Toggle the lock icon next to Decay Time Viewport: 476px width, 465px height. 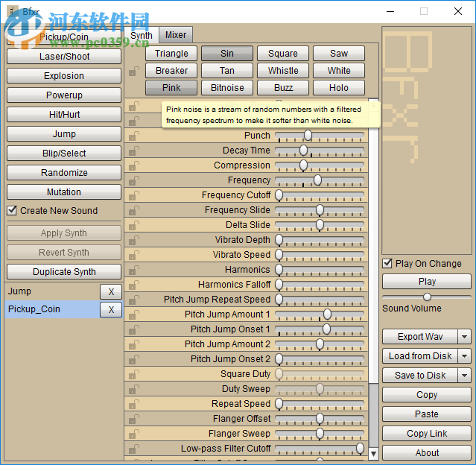[x=134, y=151]
